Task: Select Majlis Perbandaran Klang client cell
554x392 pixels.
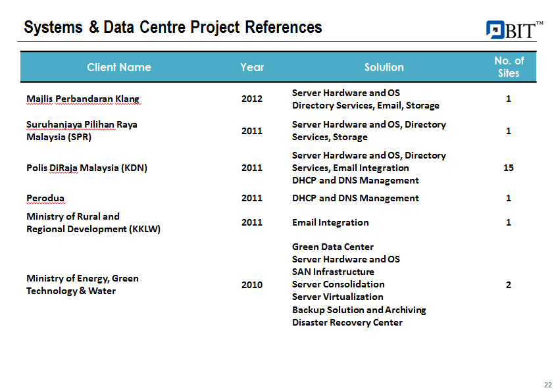Action: (83, 99)
